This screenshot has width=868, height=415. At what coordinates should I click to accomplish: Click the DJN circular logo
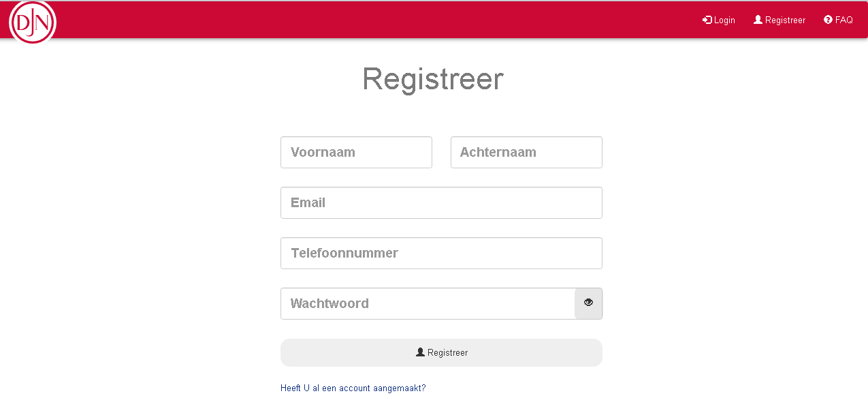tap(33, 22)
